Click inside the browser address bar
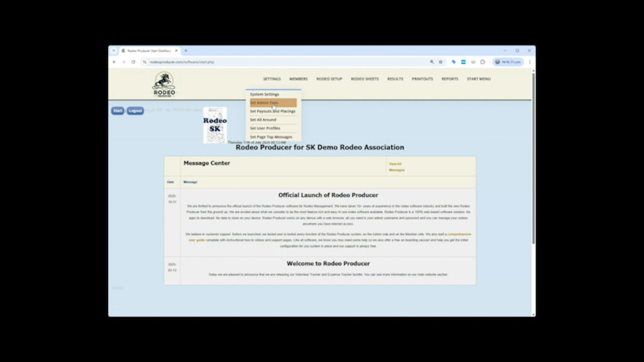The height and width of the screenshot is (362, 644). point(252,62)
